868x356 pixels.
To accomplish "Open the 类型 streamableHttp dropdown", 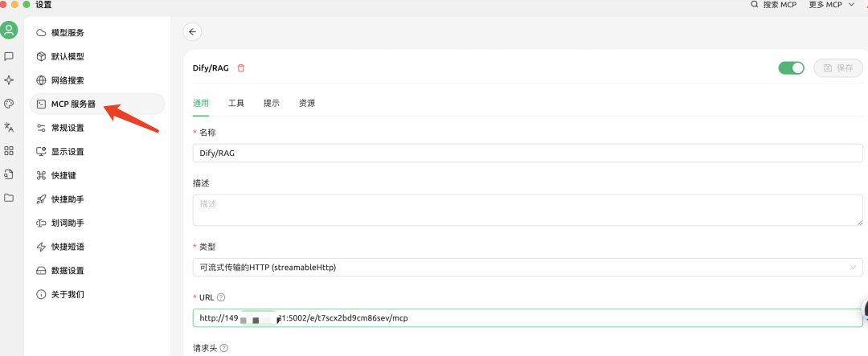I will pos(527,268).
